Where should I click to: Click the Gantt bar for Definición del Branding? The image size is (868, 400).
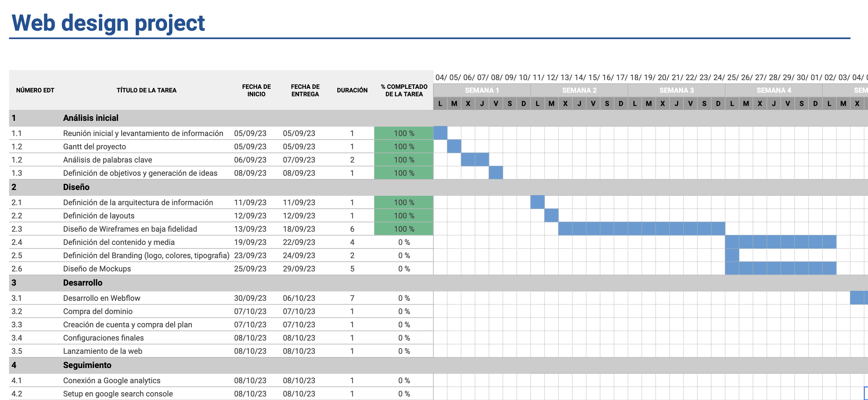click(732, 255)
